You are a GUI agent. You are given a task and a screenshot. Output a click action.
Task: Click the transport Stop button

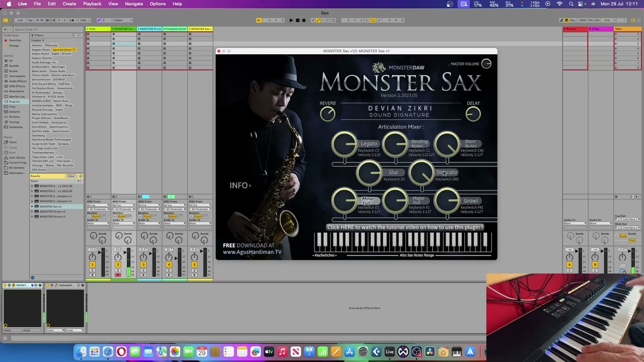point(297,20)
